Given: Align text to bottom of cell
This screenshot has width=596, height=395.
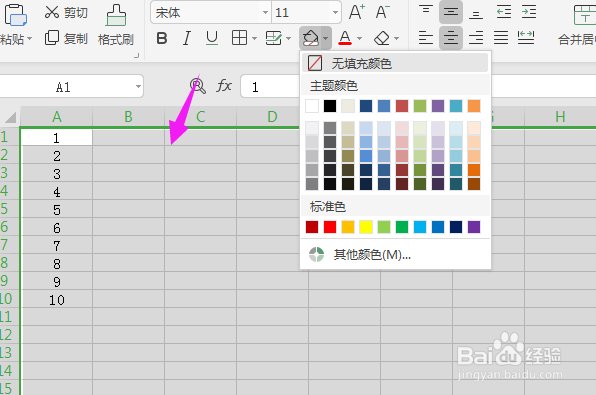Looking at the screenshot, I should point(476,13).
